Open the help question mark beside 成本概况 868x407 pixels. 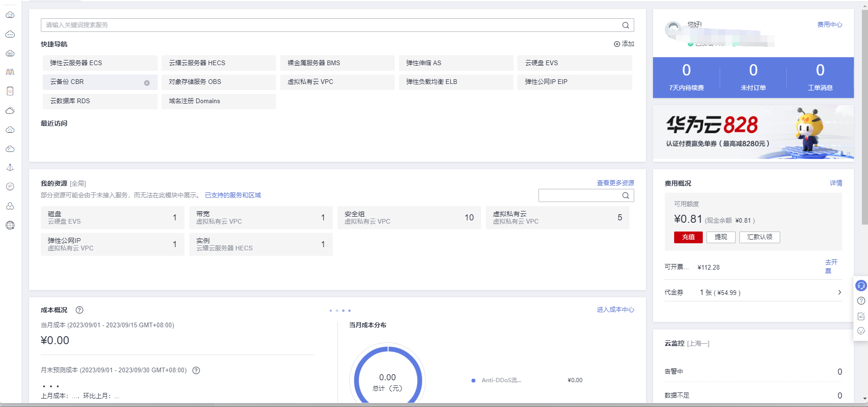pos(79,310)
